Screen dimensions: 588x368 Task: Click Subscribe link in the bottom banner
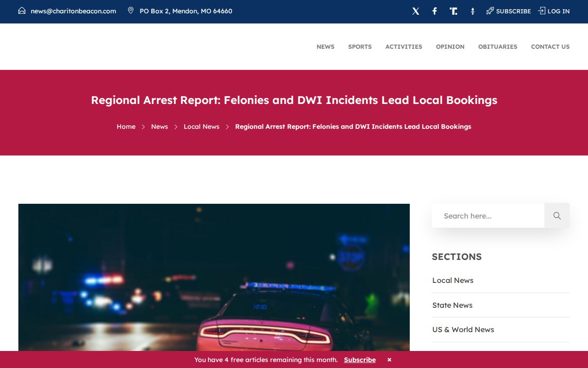360,360
